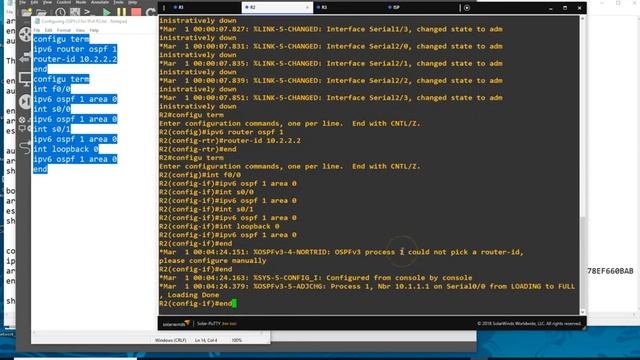Open Notepad Format menu
This screenshot has height=360, width=640.
click(x=64, y=30)
